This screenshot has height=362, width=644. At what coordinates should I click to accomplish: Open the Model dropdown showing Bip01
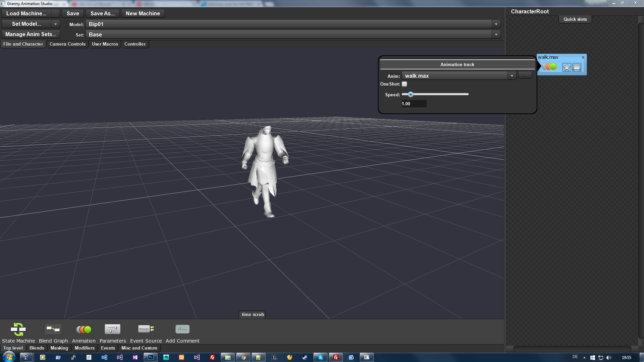pos(293,24)
